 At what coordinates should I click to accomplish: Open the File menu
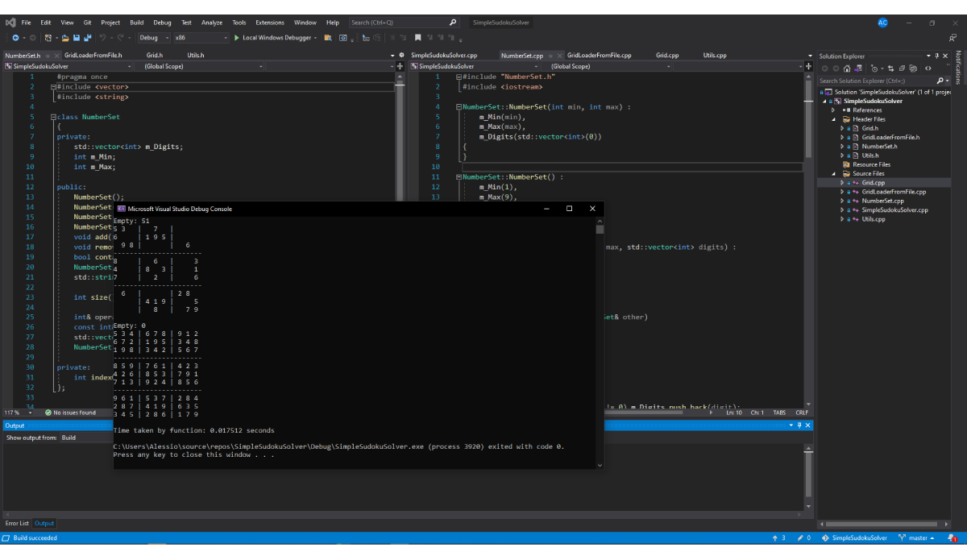click(x=27, y=23)
